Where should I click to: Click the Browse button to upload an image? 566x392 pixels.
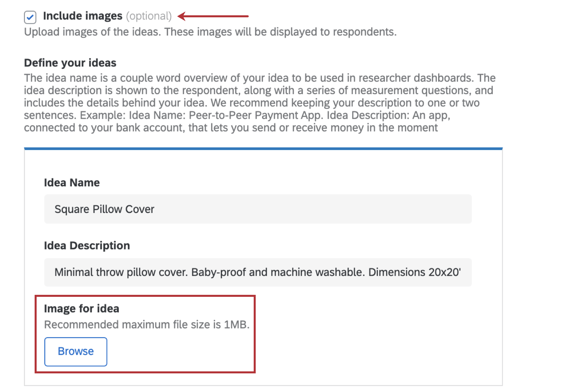click(x=75, y=351)
